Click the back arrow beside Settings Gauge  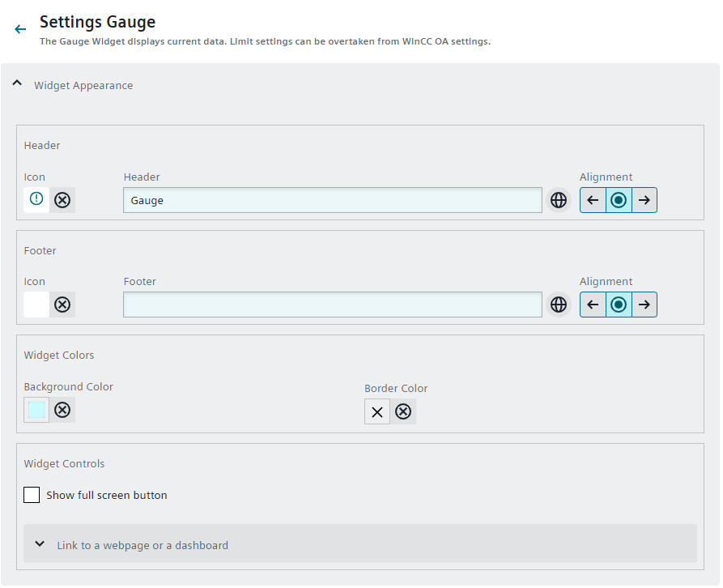click(x=20, y=29)
